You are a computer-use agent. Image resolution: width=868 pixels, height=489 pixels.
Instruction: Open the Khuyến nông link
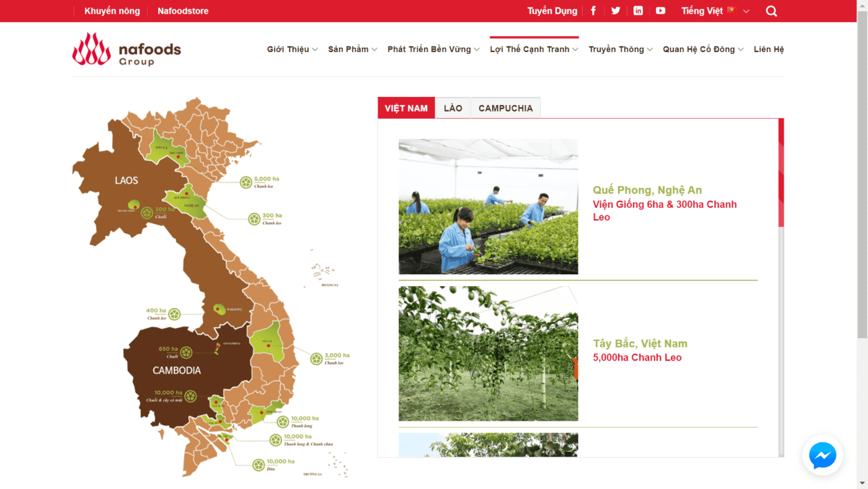coord(112,11)
